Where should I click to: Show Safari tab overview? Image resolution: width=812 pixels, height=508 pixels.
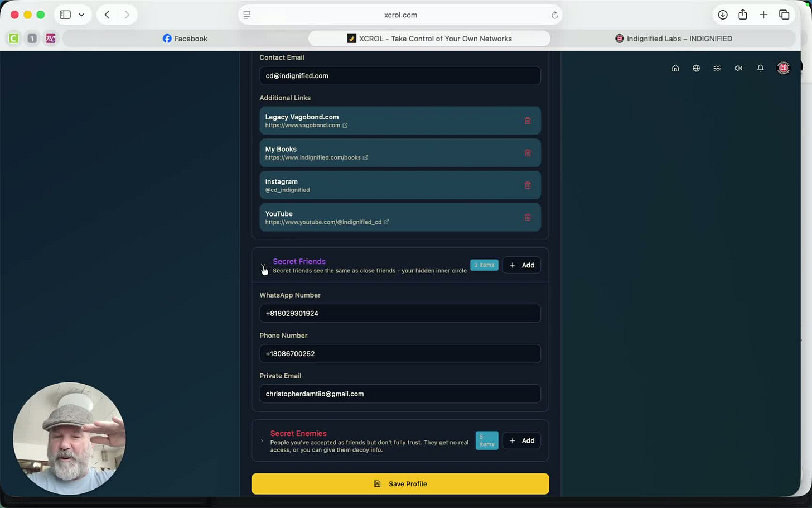784,15
